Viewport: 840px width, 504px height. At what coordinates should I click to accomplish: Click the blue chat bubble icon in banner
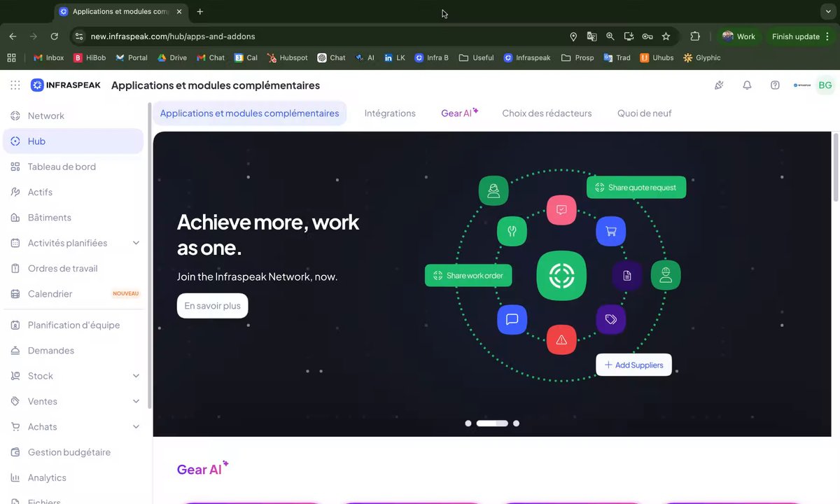tap(512, 319)
